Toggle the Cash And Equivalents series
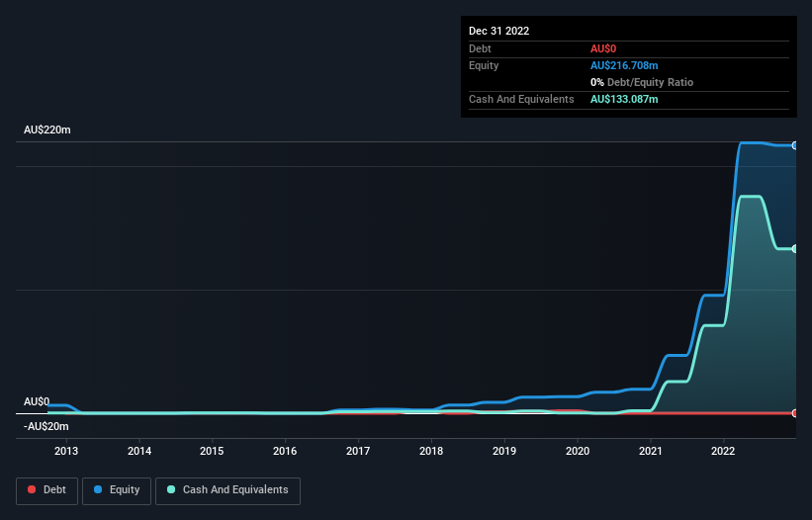This screenshot has width=812, height=520. [x=227, y=490]
